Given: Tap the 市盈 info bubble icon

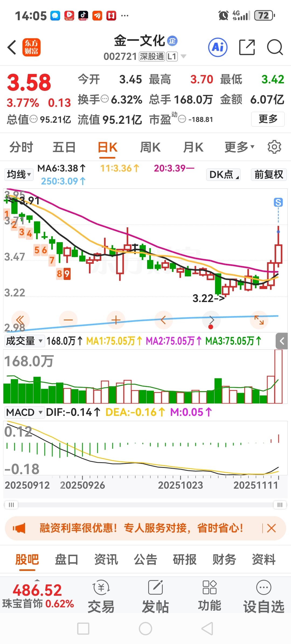Looking at the screenshot, I should (x=182, y=119).
